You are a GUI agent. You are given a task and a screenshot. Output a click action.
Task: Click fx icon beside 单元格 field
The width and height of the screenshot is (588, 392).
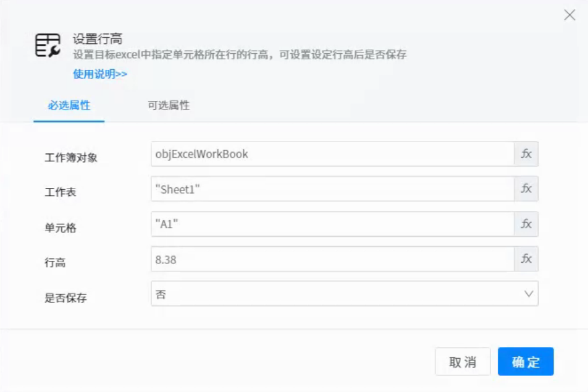526,224
